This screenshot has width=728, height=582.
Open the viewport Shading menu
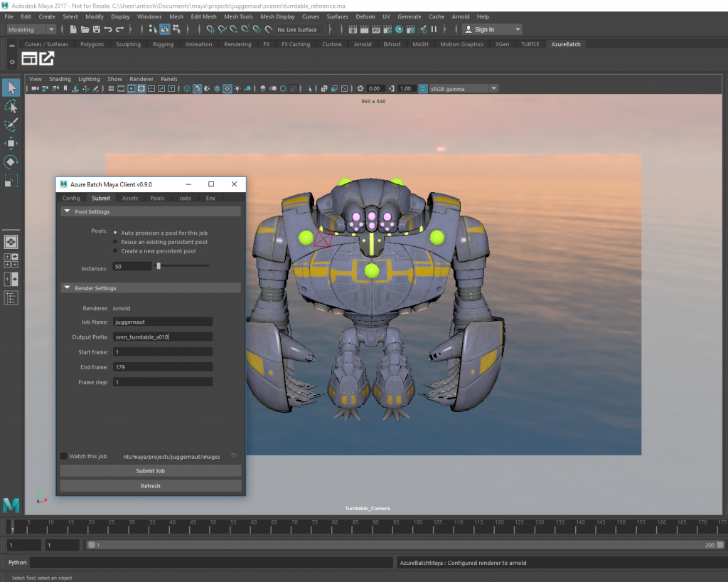(x=60, y=79)
